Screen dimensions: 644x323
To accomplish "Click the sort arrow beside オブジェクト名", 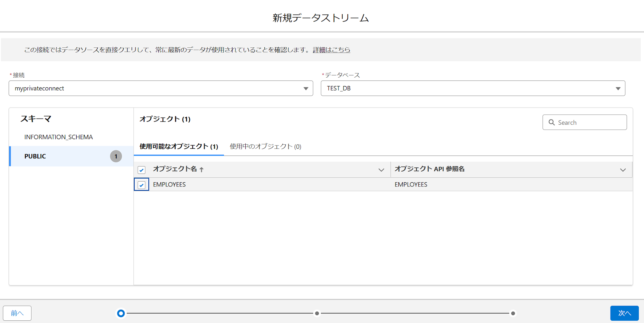I will click(202, 169).
